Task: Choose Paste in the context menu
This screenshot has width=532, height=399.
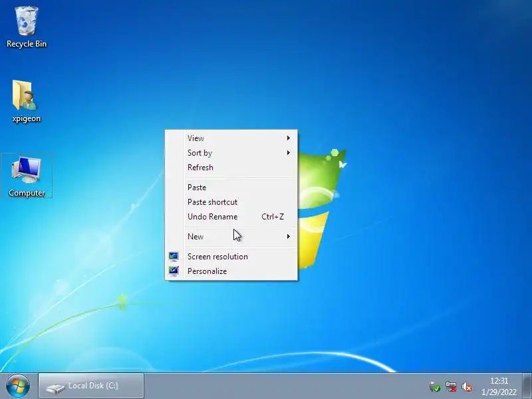Action: 231,188
